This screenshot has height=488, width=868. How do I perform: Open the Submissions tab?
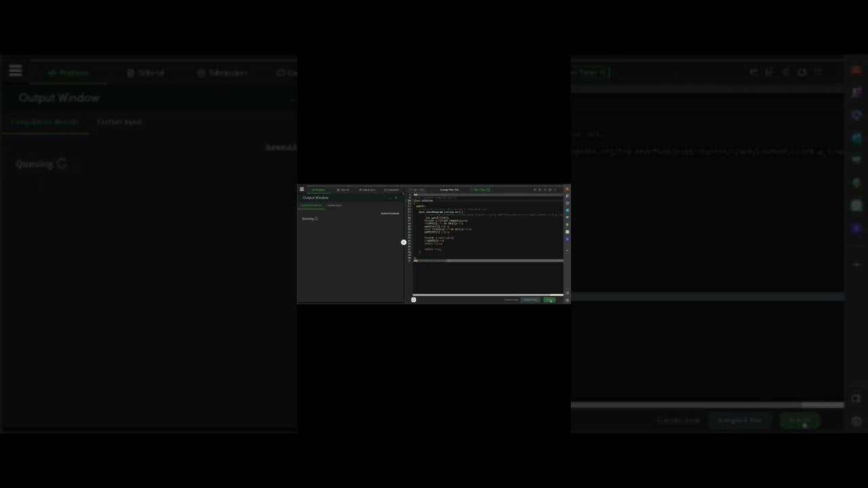[x=367, y=190]
